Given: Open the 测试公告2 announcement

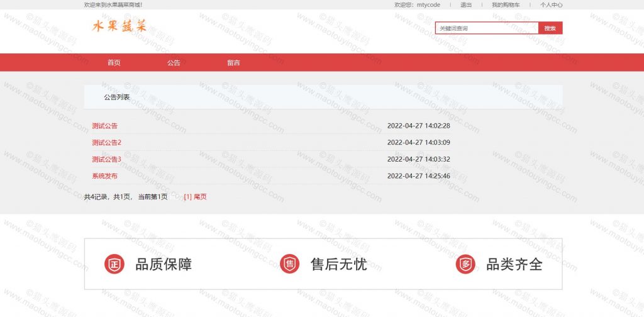Looking at the screenshot, I should pyautogui.click(x=106, y=143).
